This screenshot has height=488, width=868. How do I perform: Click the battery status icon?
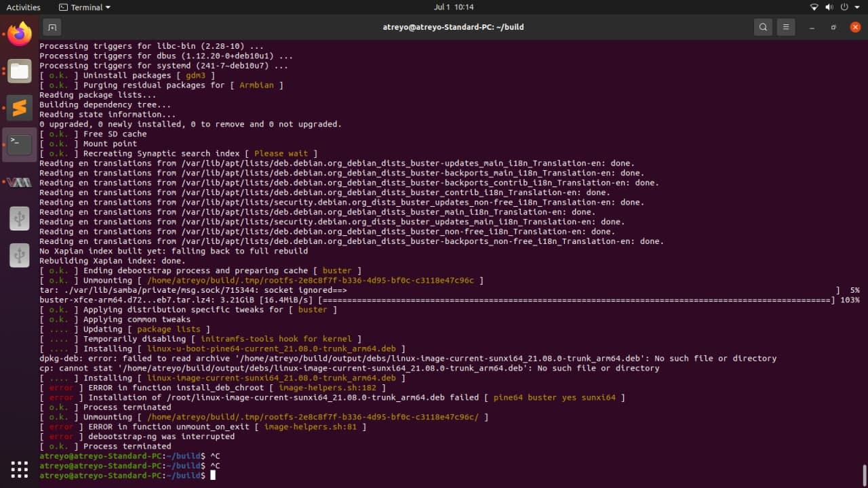(843, 7)
